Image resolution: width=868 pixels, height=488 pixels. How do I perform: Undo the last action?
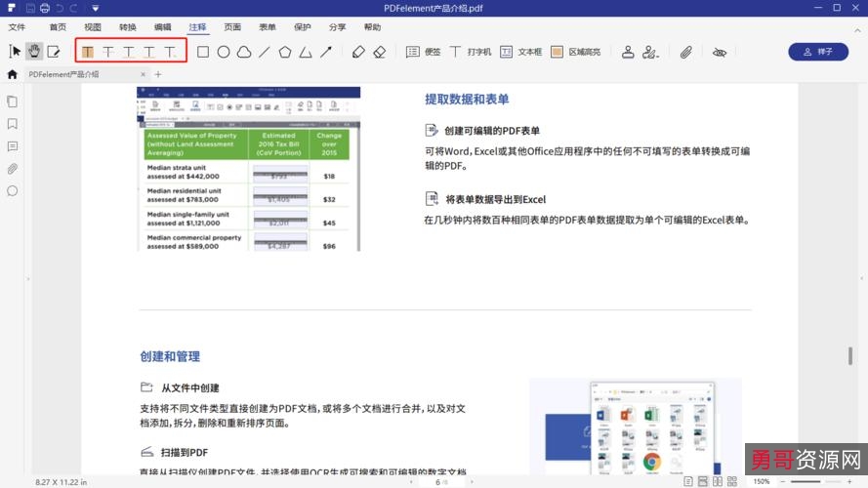(x=60, y=9)
